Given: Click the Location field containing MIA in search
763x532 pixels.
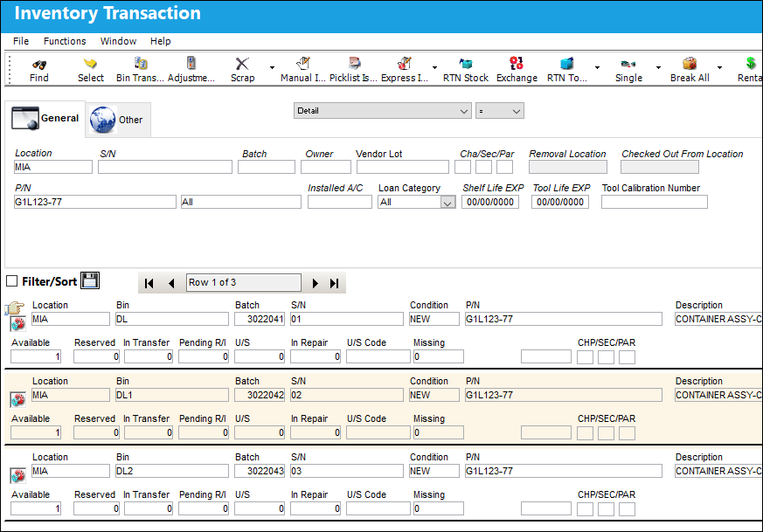Looking at the screenshot, I should 53,167.
